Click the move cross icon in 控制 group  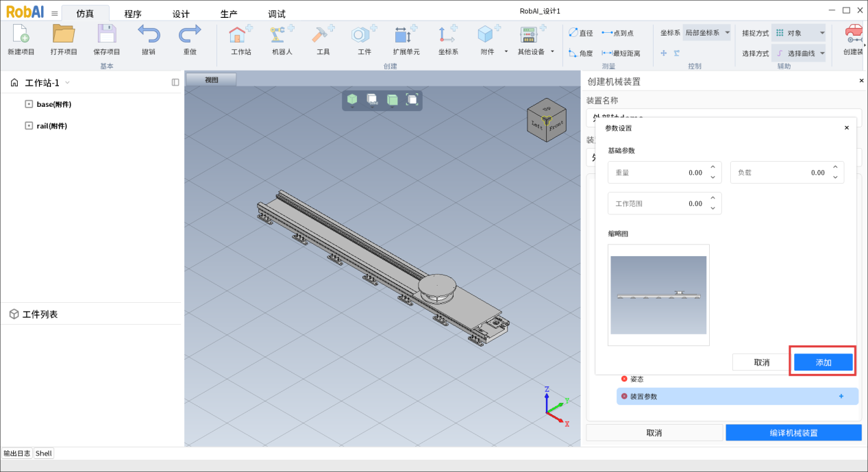664,53
